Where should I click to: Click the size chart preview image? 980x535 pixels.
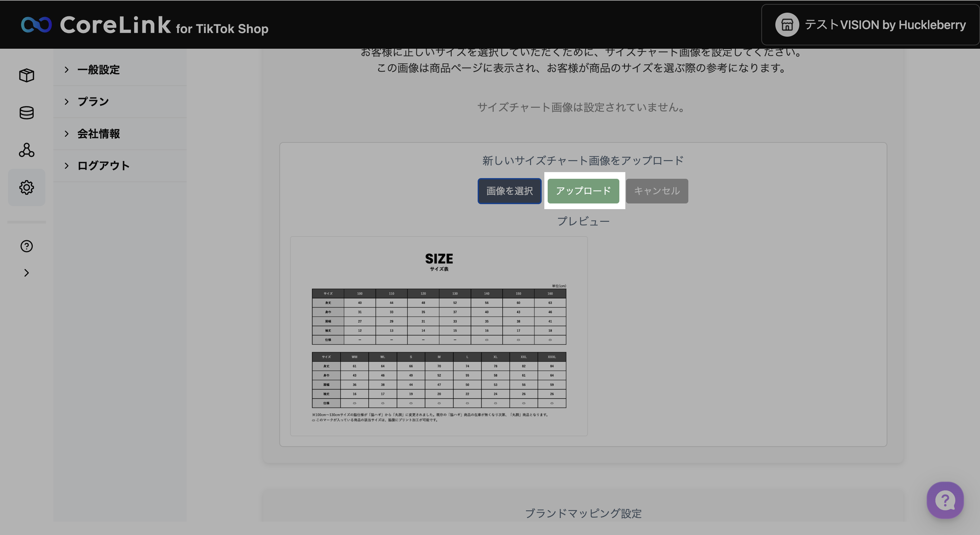point(439,336)
